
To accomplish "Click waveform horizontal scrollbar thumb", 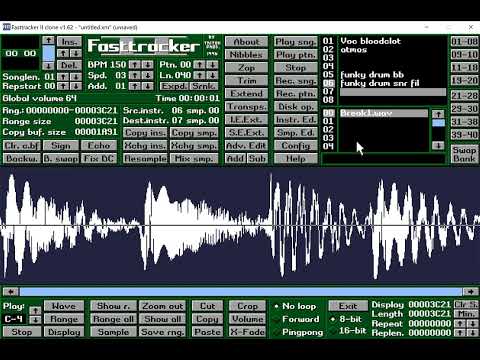I will [241, 292].
